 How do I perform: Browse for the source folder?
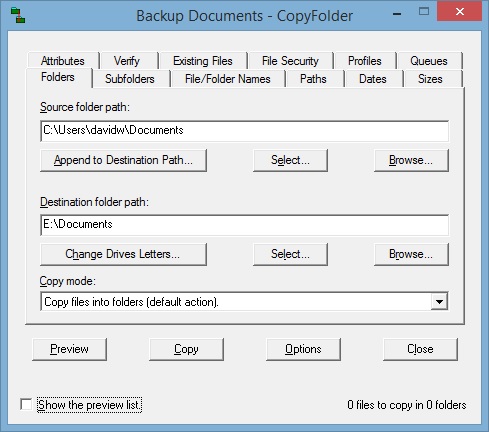pos(411,160)
